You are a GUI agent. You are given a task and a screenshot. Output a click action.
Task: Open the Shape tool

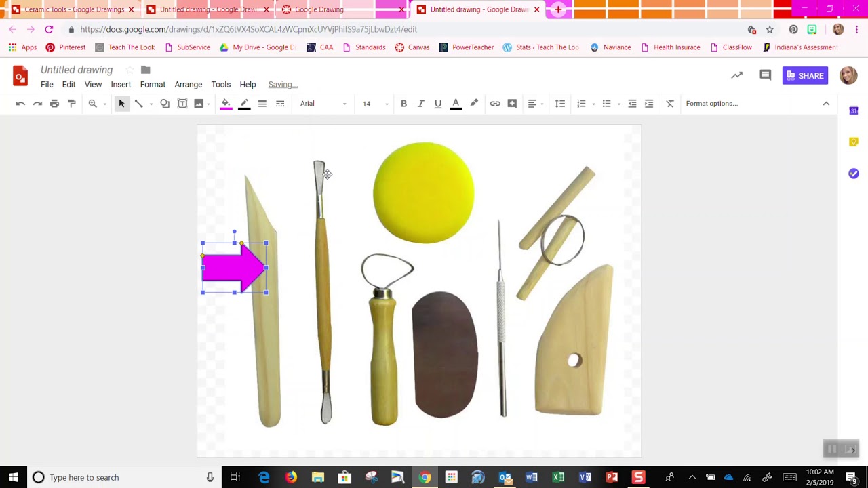163,103
